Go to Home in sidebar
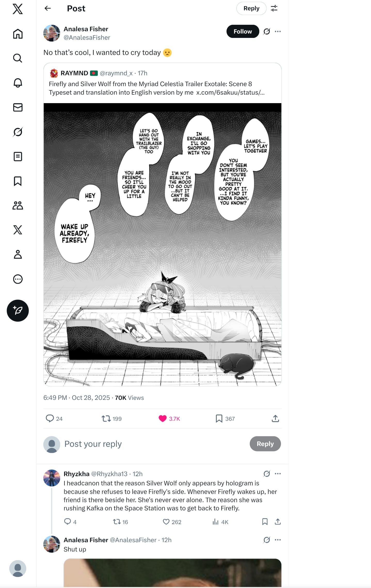The height and width of the screenshot is (588, 371). [18, 34]
